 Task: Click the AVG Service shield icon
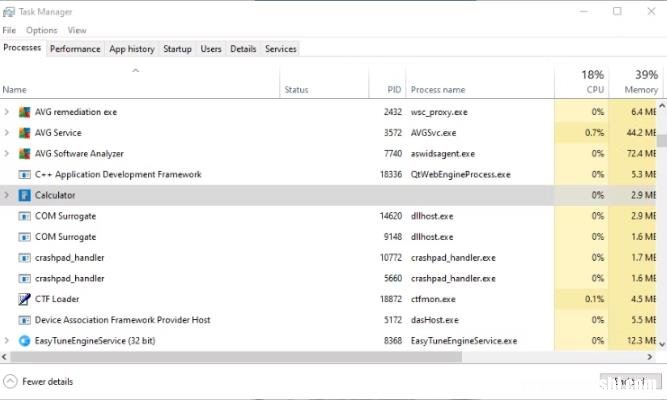pyautogui.click(x=25, y=133)
